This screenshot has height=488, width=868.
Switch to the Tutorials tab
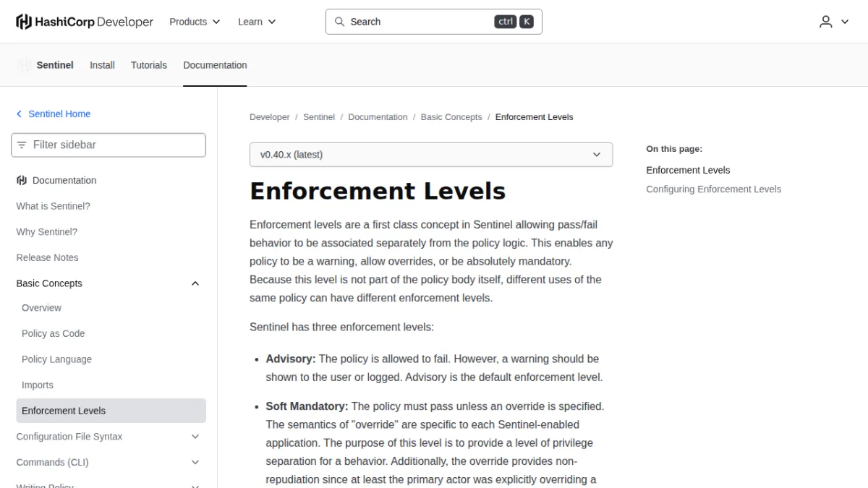tap(149, 65)
